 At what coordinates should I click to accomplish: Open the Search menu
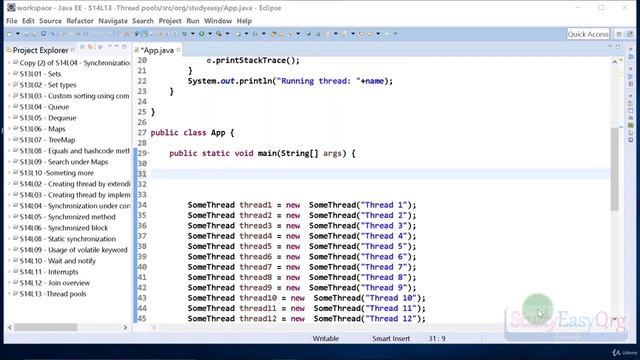[x=143, y=21]
